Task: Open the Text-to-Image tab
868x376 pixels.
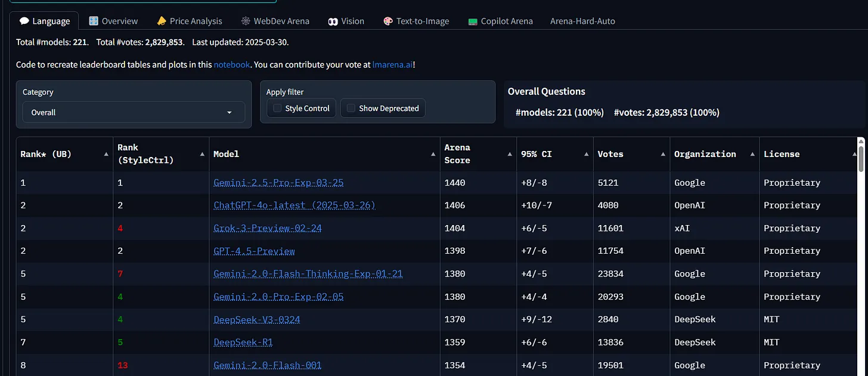Action: click(x=416, y=21)
